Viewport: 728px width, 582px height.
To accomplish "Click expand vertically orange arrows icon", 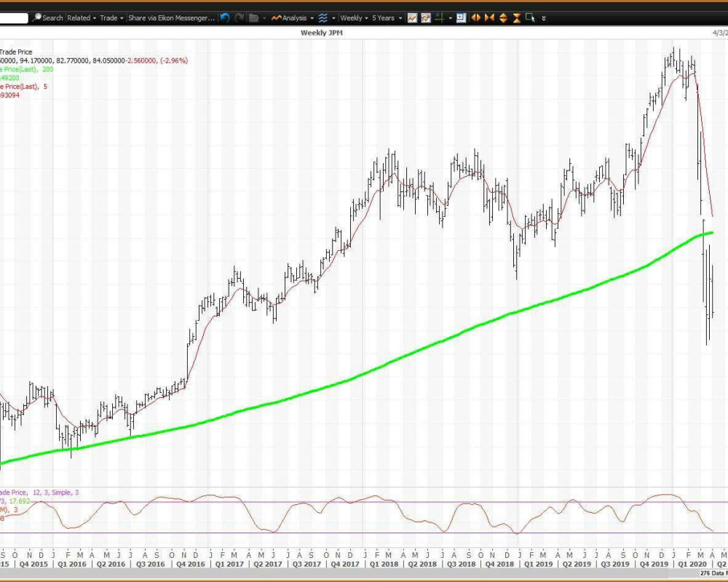I will [x=503, y=17].
